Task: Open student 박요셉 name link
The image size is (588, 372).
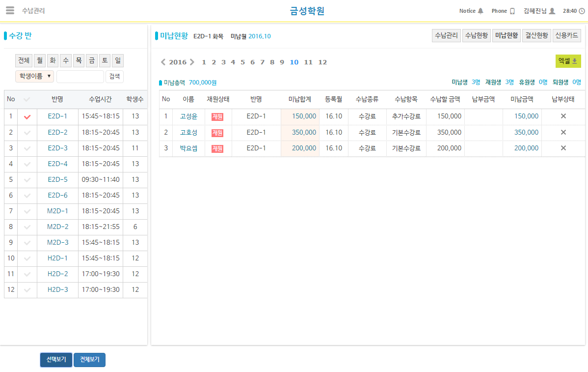Action: (188, 148)
